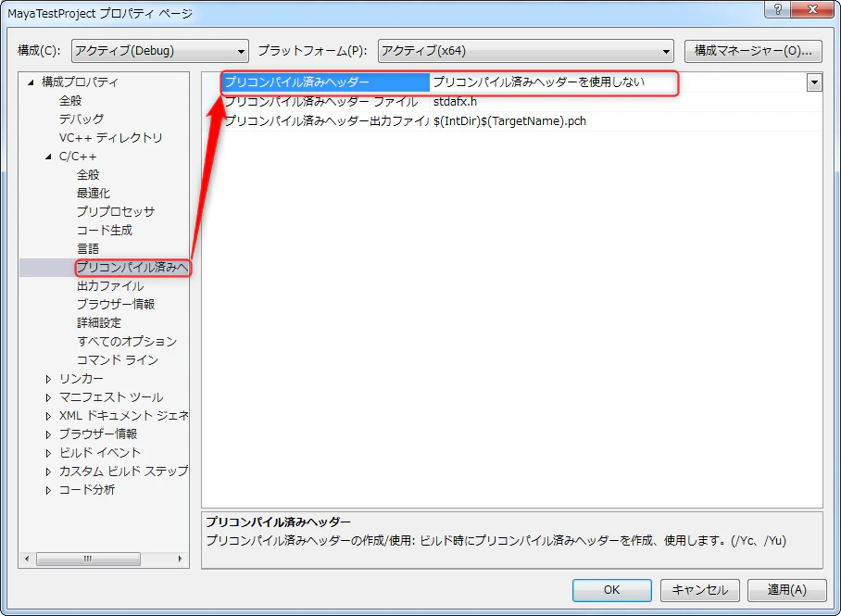Select プリコンパイル済みヘッダー in the tree
This screenshot has height=616, width=841.
(132, 267)
